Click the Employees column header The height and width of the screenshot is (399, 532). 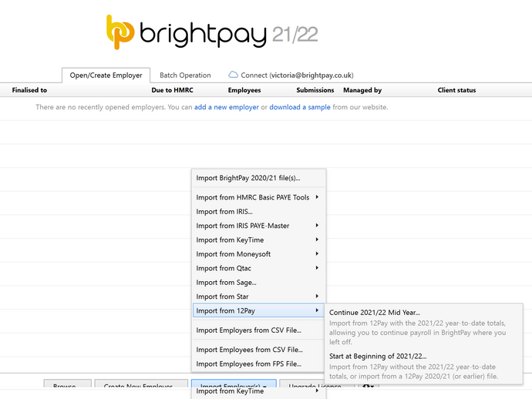(244, 90)
